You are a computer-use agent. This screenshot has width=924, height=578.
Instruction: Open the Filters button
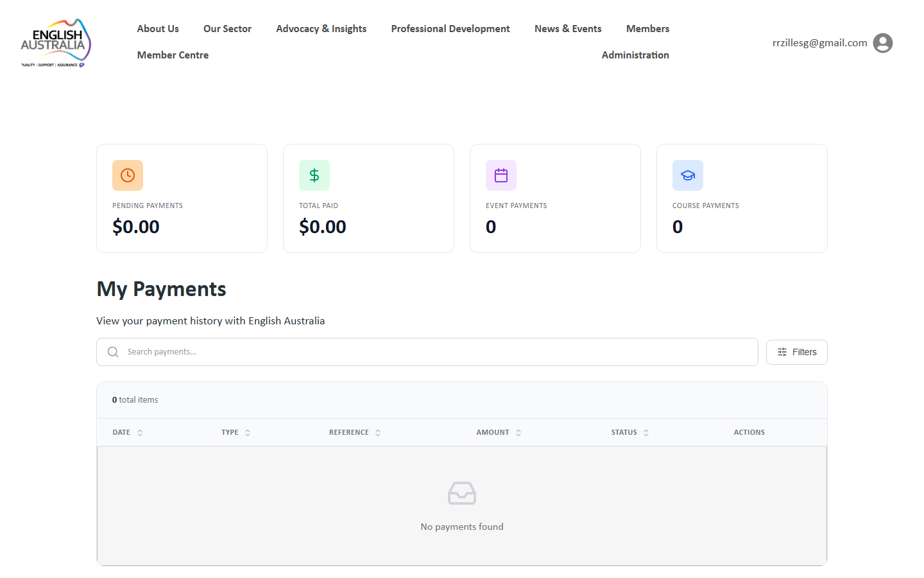(x=797, y=352)
